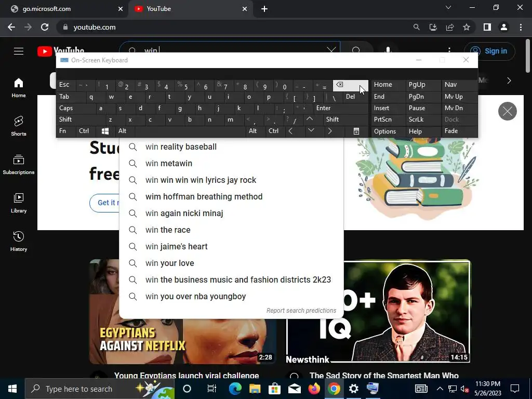This screenshot has width=532, height=399.
Task: Clear the YouTube search box text
Action: (331, 50)
